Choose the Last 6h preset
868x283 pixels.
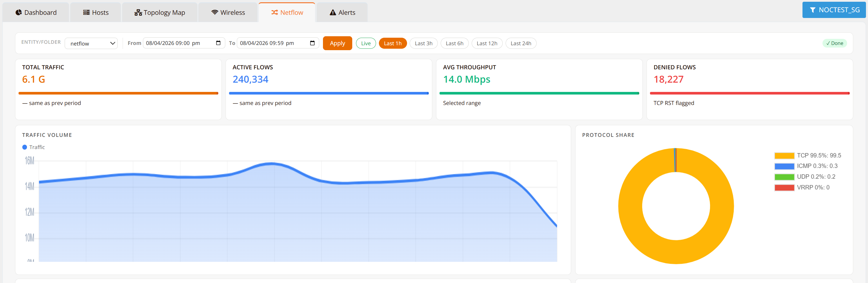pos(454,43)
